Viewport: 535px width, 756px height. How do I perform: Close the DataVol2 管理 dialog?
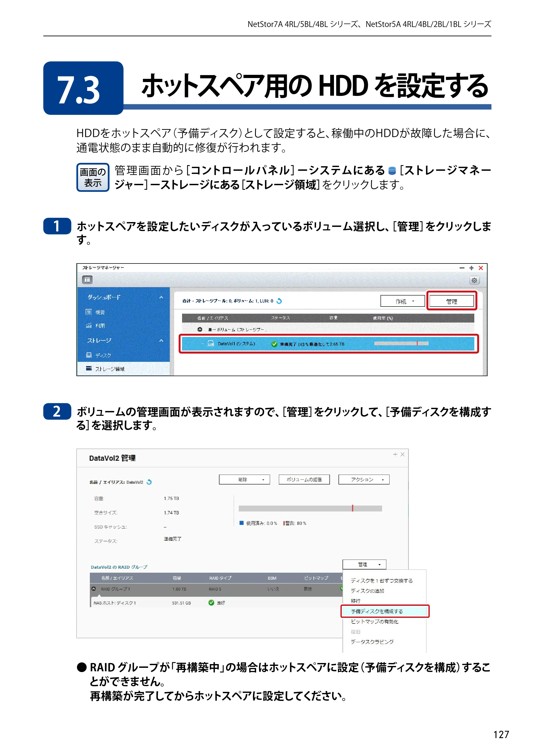click(x=402, y=454)
